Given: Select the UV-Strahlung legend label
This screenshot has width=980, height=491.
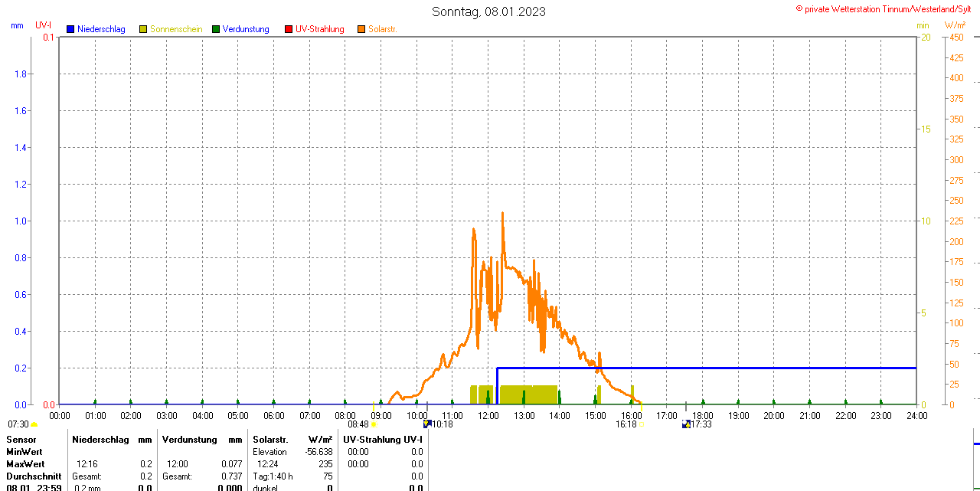Looking at the screenshot, I should tap(320, 29).
